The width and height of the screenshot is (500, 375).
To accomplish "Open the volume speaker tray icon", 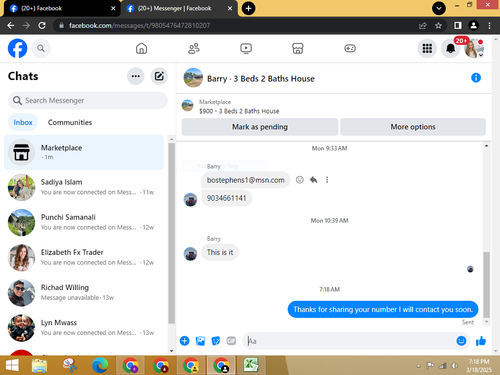I will [x=454, y=366].
